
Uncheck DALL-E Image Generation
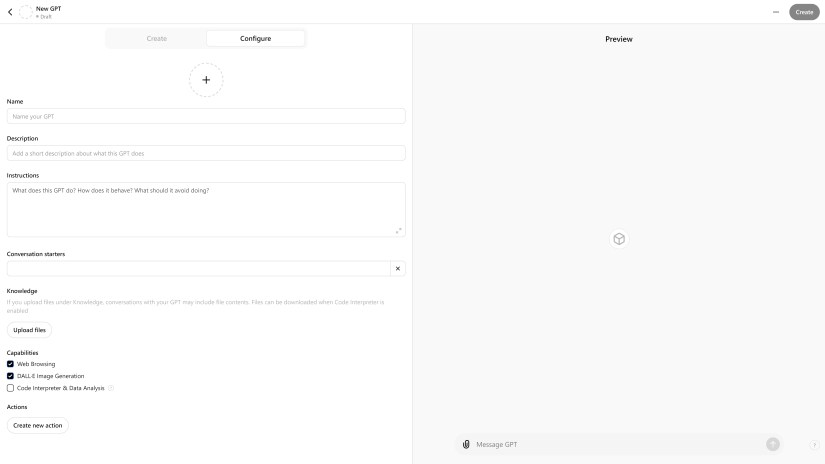tap(10, 376)
